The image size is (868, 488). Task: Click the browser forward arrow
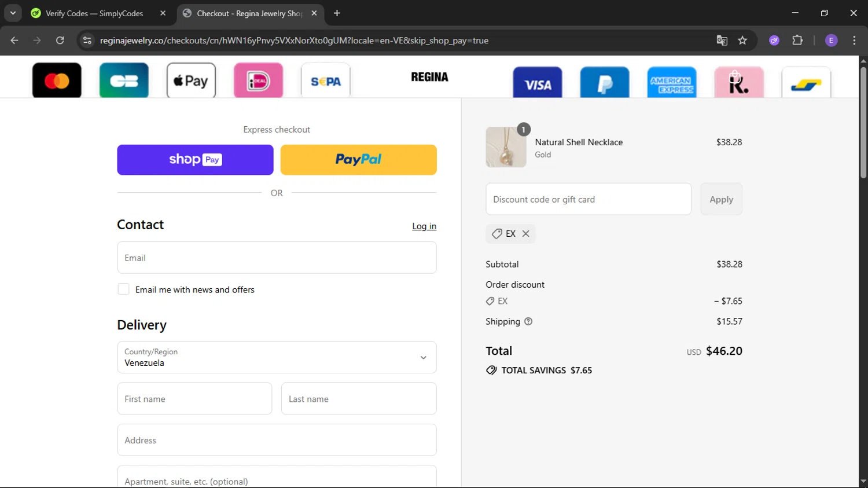[37, 41]
